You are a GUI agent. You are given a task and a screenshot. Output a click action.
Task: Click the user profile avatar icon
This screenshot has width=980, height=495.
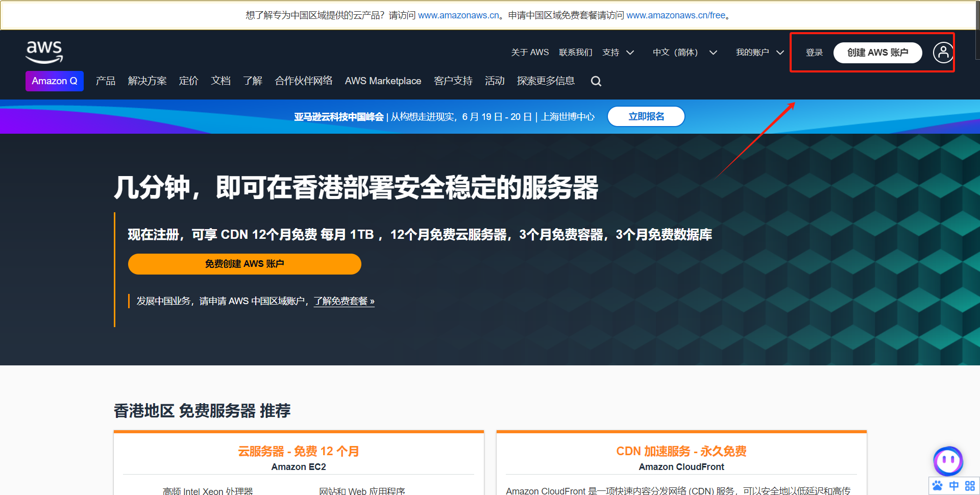[x=943, y=53]
